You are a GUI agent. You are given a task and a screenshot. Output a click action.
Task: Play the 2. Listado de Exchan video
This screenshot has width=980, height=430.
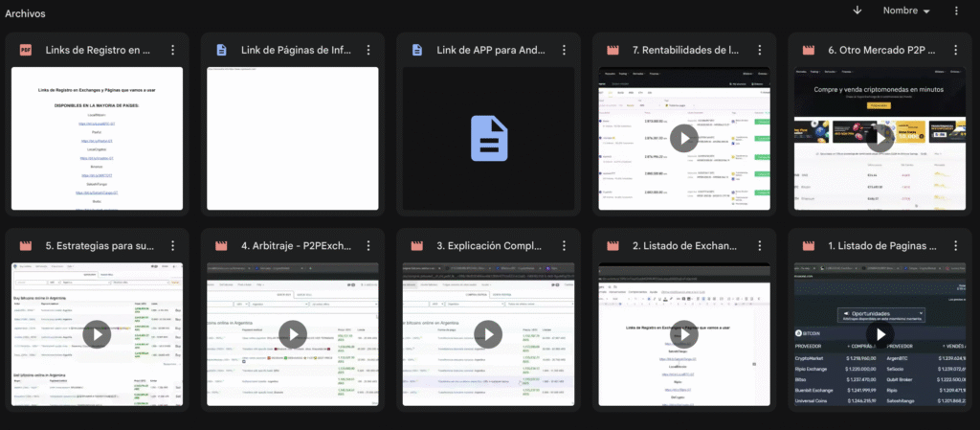[683, 334]
